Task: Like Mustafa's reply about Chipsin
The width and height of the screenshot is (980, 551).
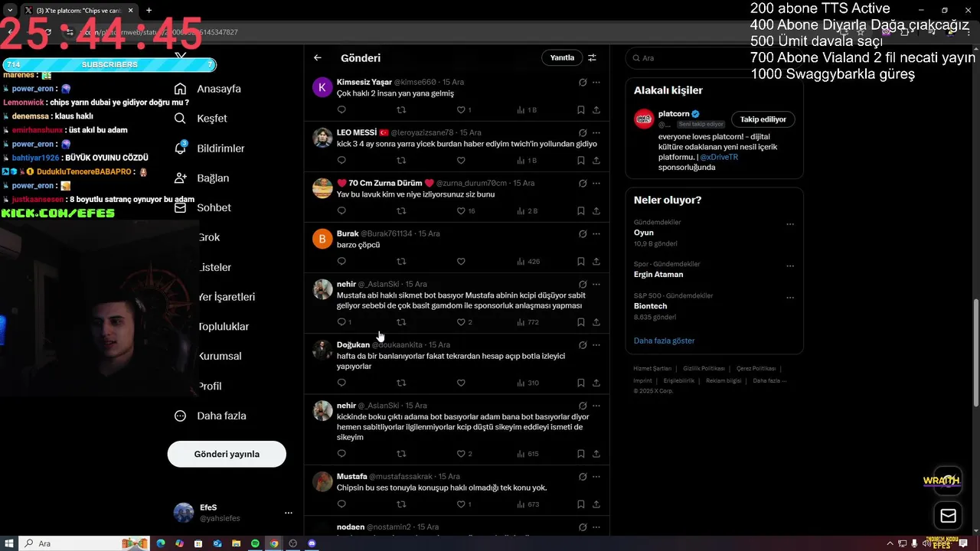Action: click(461, 505)
